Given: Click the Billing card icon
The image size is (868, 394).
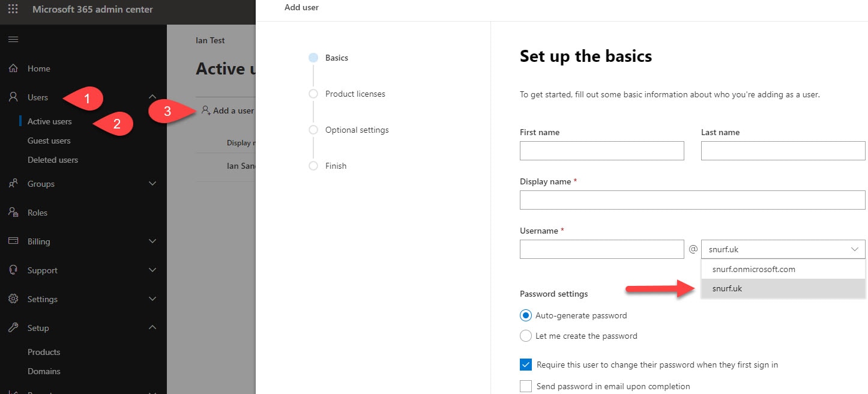Looking at the screenshot, I should click(x=13, y=241).
